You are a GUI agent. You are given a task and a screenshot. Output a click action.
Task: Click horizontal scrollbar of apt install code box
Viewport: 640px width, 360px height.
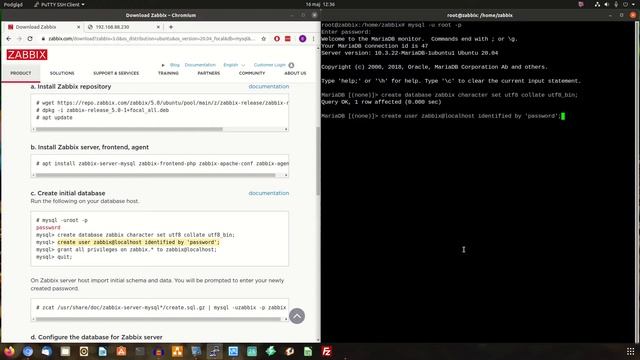[x=156, y=175]
